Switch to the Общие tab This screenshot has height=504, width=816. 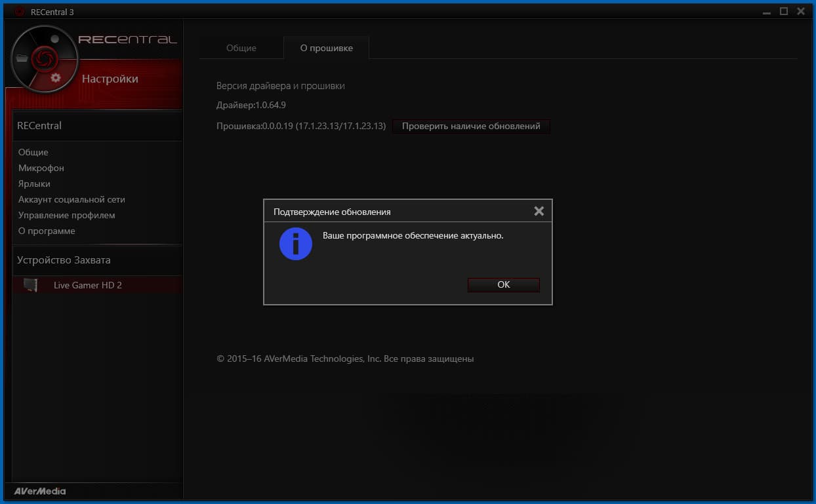(x=241, y=48)
